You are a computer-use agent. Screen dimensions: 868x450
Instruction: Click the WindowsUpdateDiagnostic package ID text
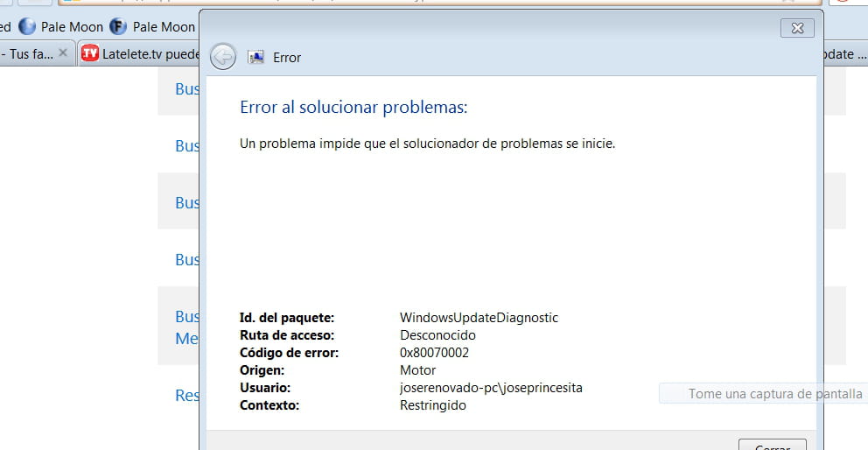479,318
